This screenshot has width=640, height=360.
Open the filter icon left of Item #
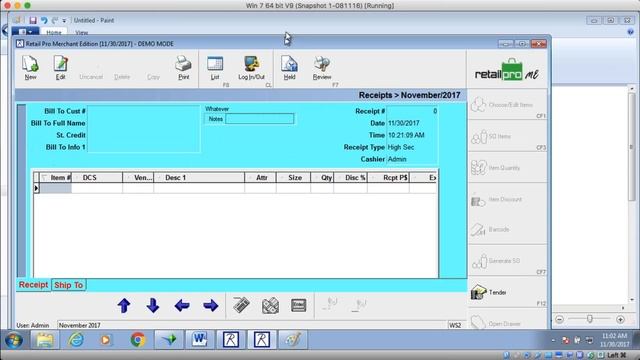point(44,178)
